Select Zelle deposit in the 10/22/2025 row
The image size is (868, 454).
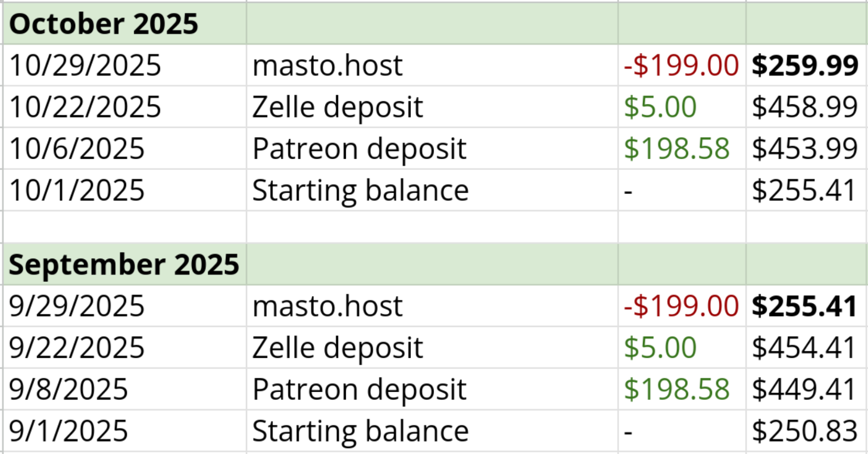pyautogui.click(x=338, y=107)
